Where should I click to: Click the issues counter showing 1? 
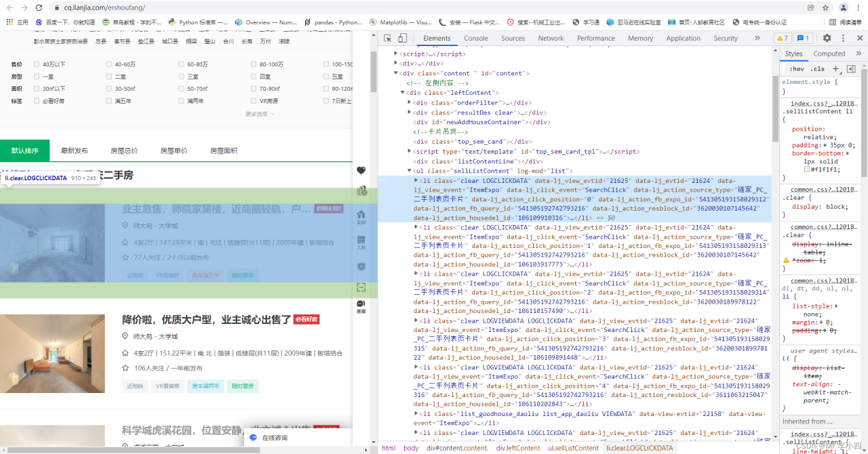pos(804,38)
